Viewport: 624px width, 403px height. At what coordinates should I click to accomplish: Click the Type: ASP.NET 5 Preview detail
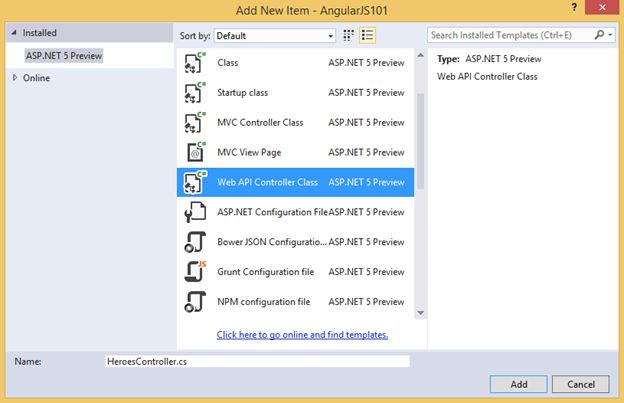(489, 59)
